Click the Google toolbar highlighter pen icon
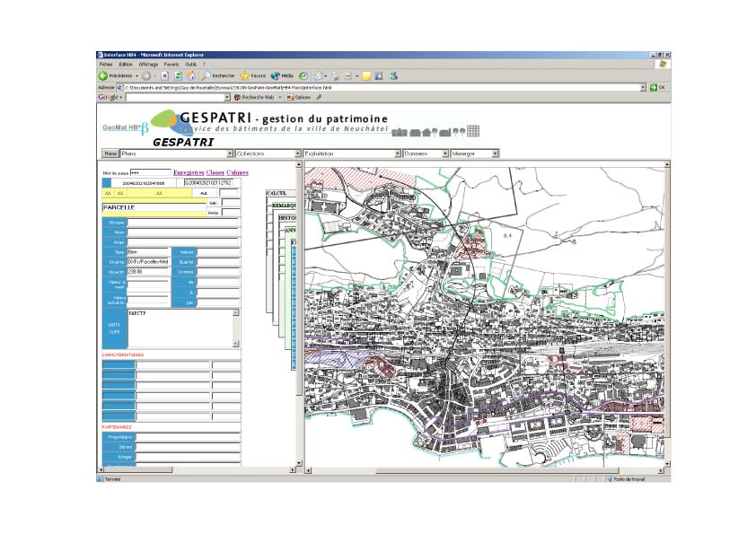756x534 pixels. (x=319, y=97)
